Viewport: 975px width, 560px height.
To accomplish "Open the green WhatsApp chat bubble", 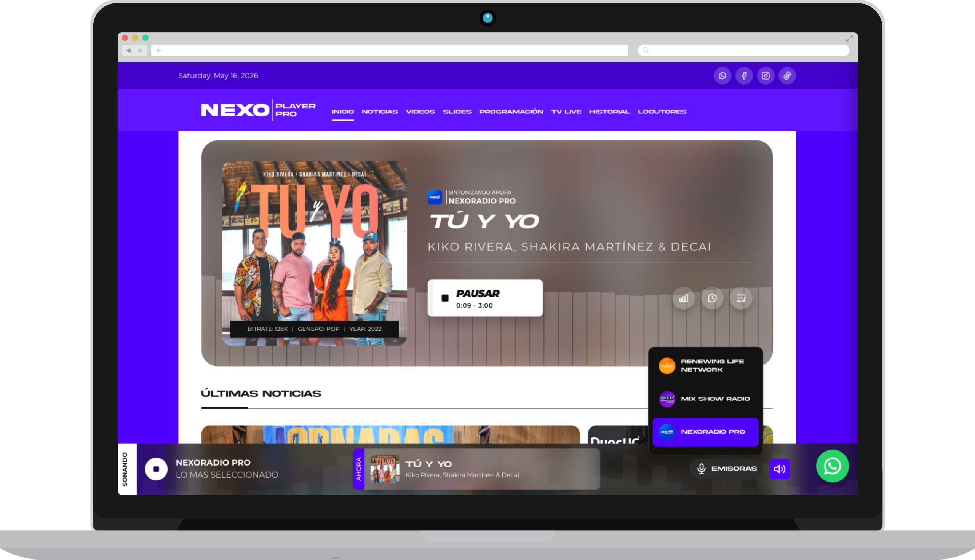I will [x=832, y=466].
